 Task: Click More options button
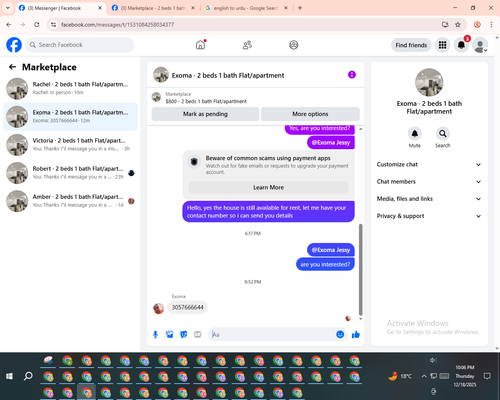coord(310,114)
